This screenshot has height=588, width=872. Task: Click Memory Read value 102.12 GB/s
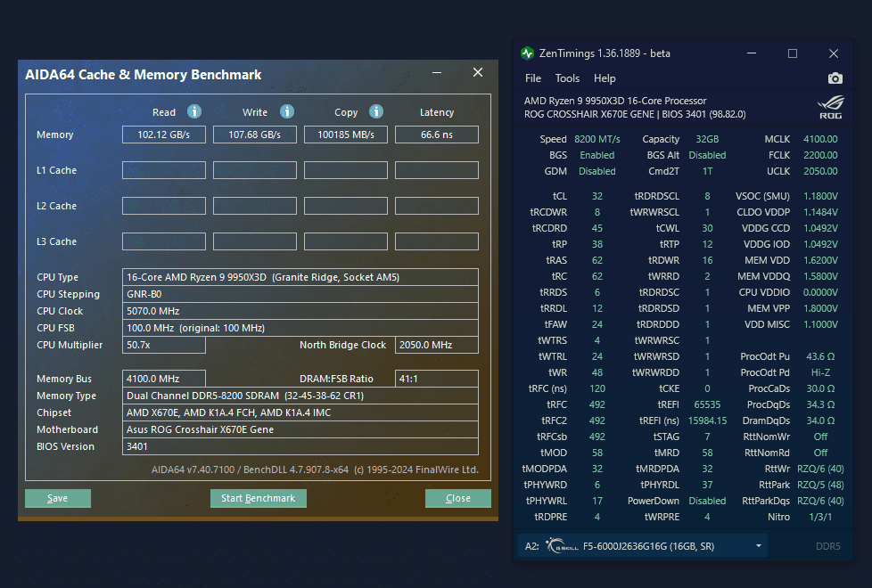164,135
